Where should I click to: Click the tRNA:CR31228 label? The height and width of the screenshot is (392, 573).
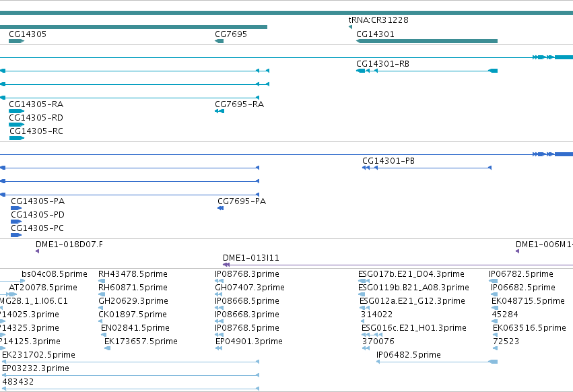378,20
